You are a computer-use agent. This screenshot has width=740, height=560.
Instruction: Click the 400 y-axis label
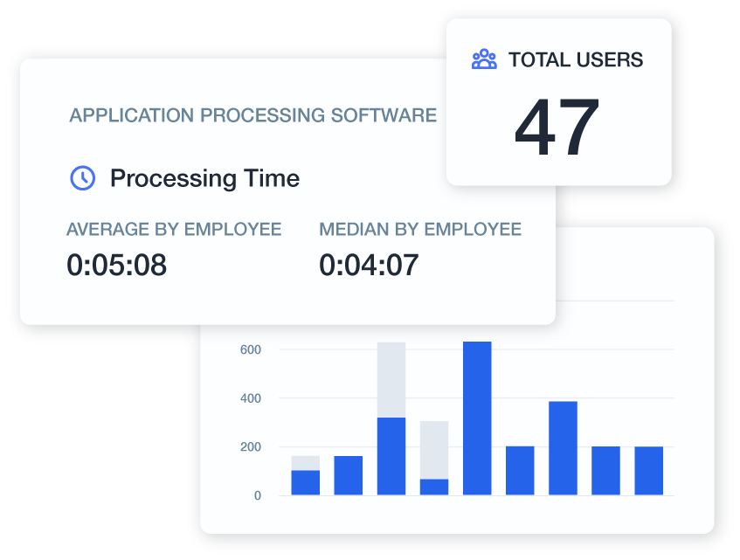(x=251, y=398)
